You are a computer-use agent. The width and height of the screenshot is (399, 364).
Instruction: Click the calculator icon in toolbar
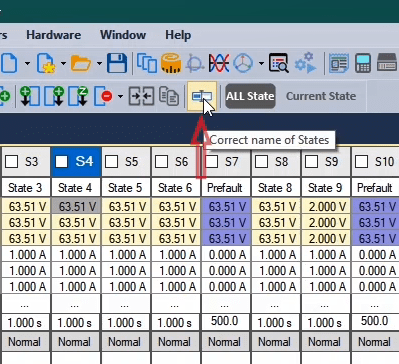click(363, 63)
